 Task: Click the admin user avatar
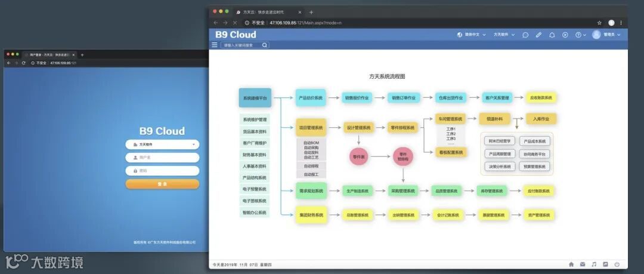[596, 35]
